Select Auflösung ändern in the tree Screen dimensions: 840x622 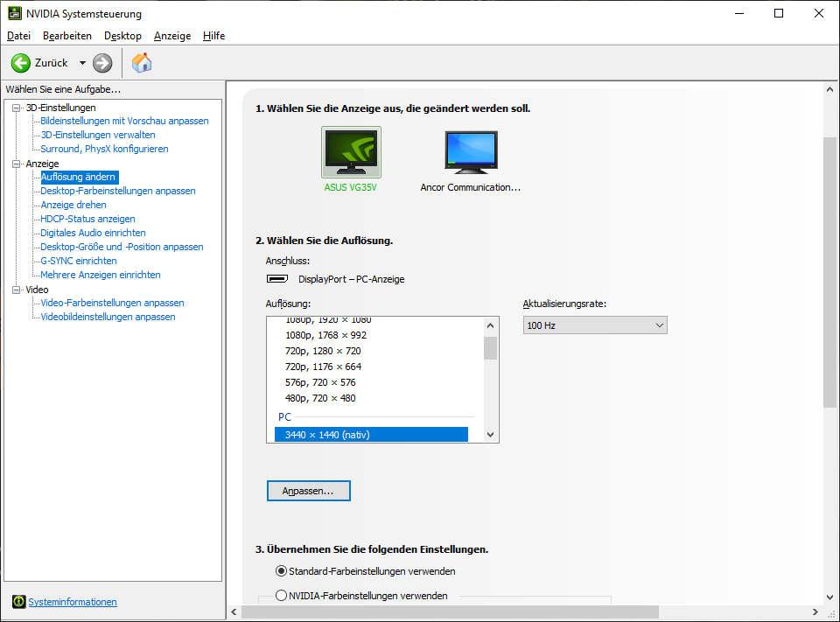78,177
